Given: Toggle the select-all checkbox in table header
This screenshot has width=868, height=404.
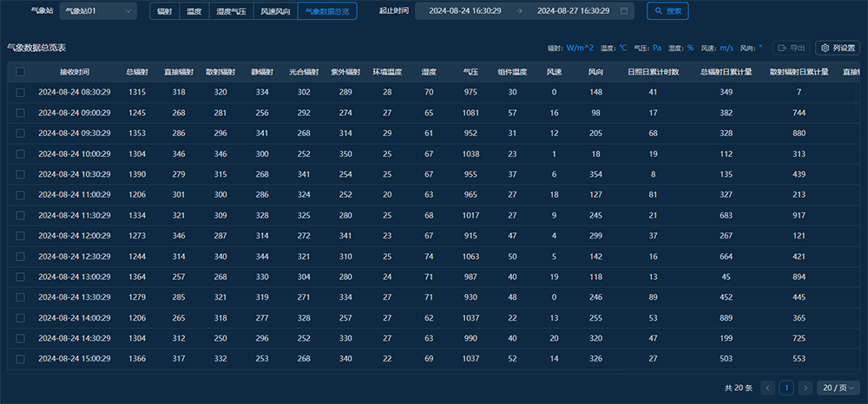Looking at the screenshot, I should coord(21,72).
